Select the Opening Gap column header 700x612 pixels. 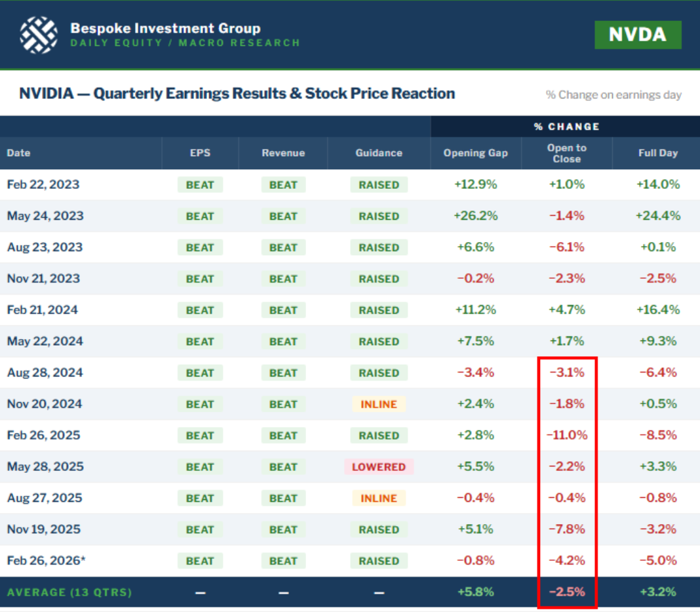pos(476,153)
